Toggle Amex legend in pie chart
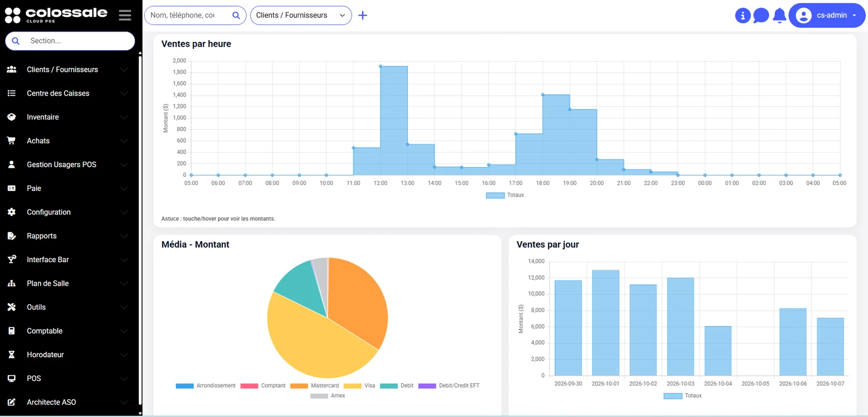868x417 pixels. click(328, 396)
